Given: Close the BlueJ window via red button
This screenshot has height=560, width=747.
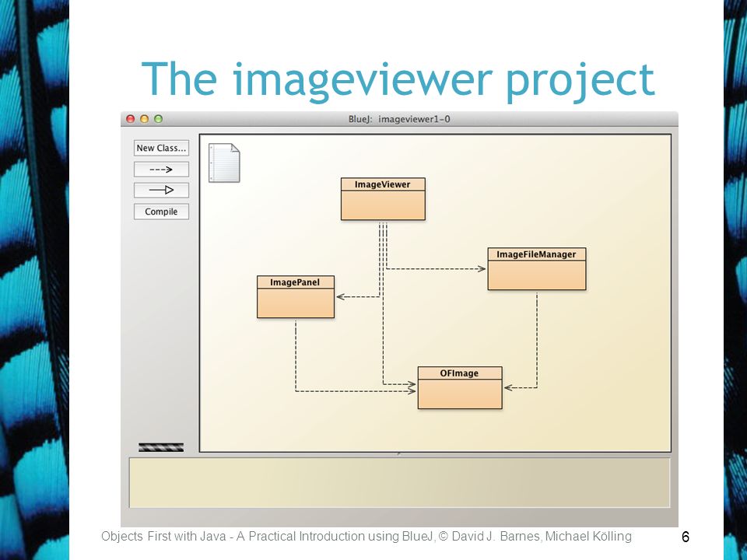Looking at the screenshot, I should (x=130, y=119).
